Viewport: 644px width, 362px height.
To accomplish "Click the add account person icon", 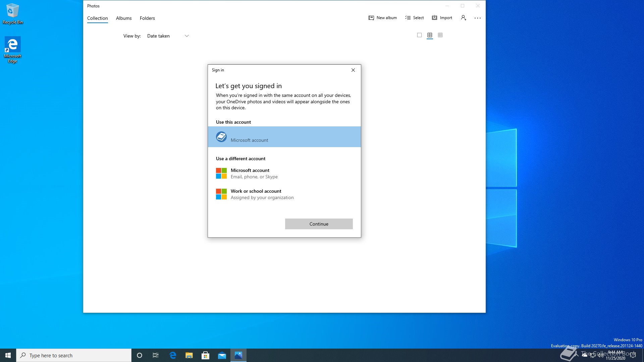I will click(464, 18).
